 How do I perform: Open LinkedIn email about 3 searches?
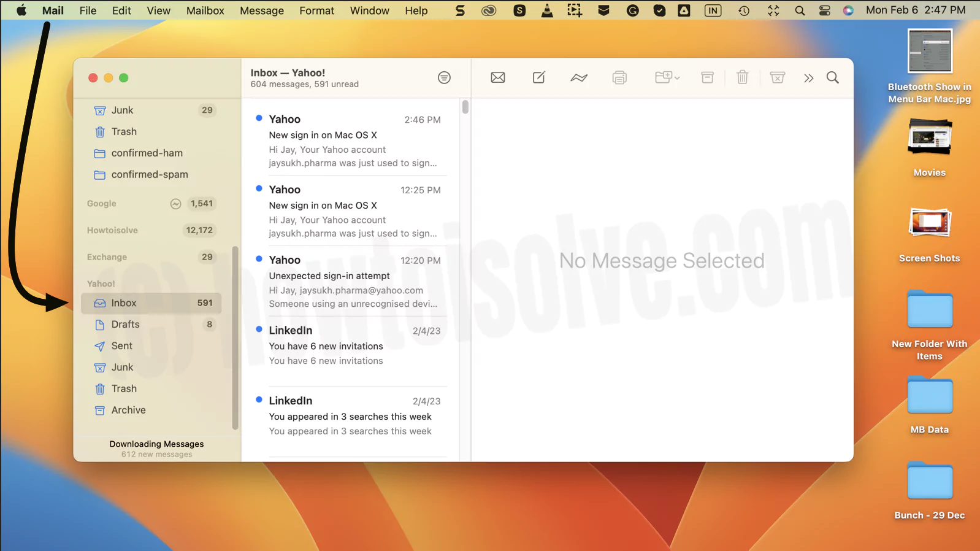(x=351, y=422)
